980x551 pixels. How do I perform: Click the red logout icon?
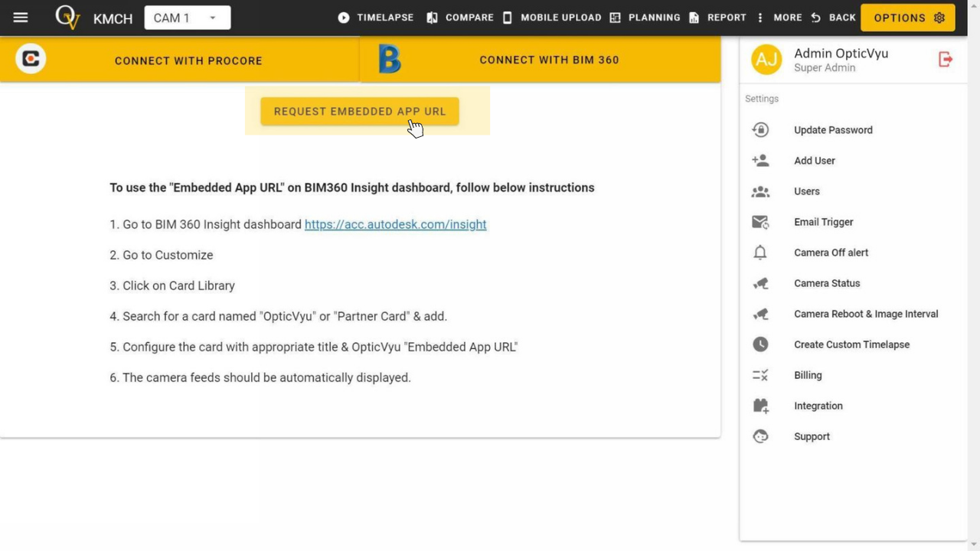[946, 59]
